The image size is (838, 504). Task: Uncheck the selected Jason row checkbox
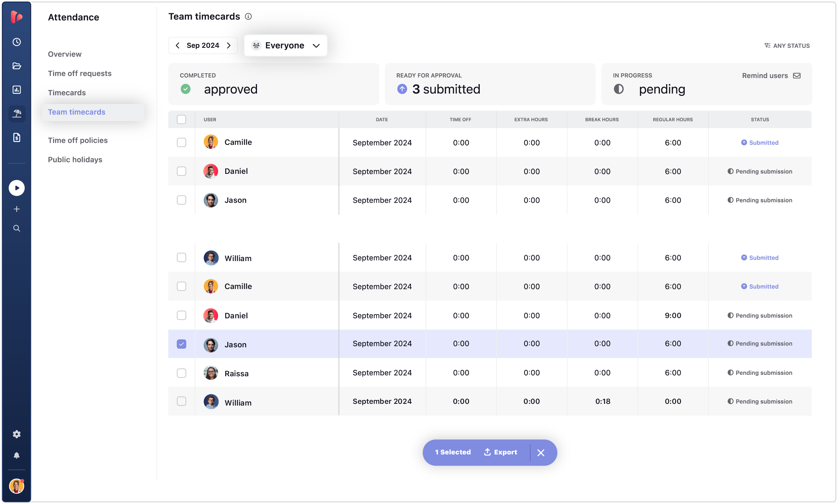click(181, 344)
